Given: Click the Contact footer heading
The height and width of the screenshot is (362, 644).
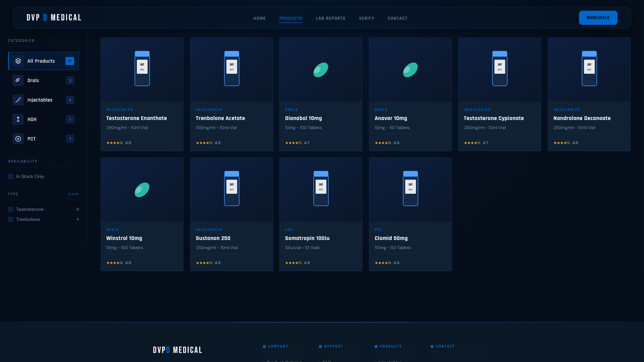Looking at the screenshot, I should (x=445, y=347).
